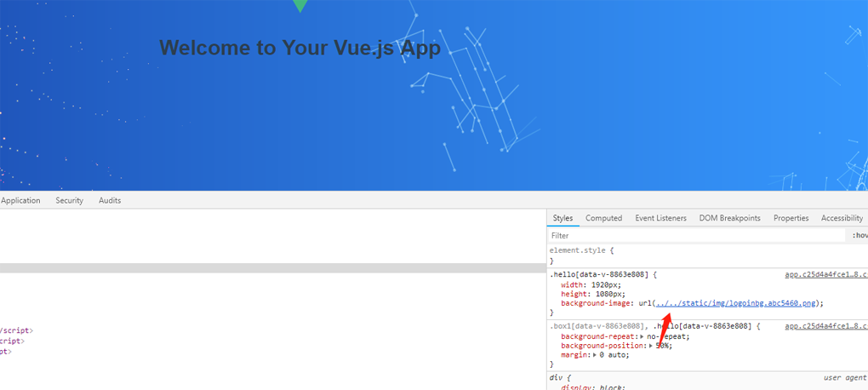Expand the margin shorthand triangle
Screen dimensions: 868x390
595,355
